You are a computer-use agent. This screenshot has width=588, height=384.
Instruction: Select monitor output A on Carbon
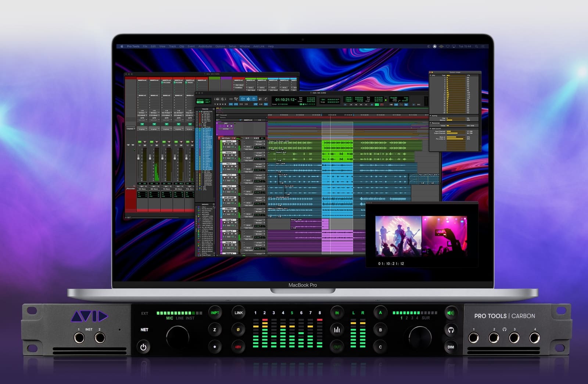pyautogui.click(x=380, y=313)
